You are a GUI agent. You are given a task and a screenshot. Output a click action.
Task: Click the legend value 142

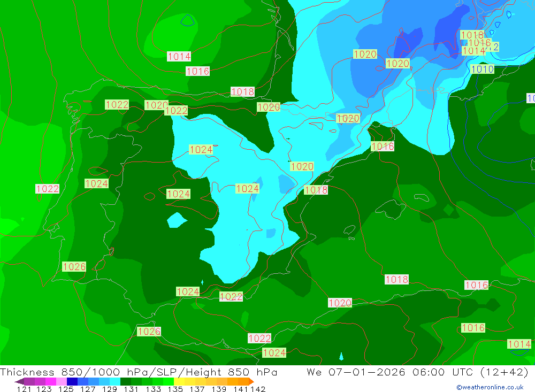point(258,389)
